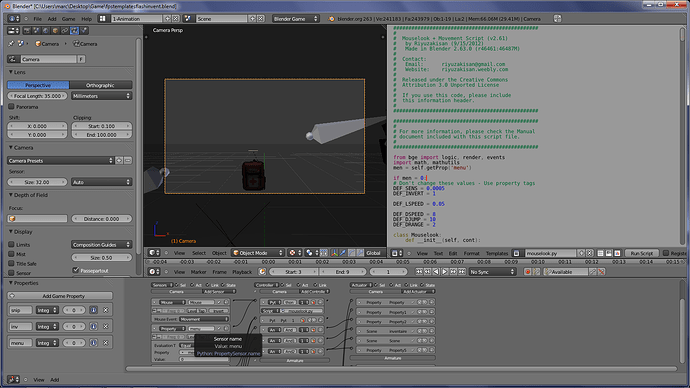Jump to the first frame in timeline
690x388 pixels.
coord(419,272)
